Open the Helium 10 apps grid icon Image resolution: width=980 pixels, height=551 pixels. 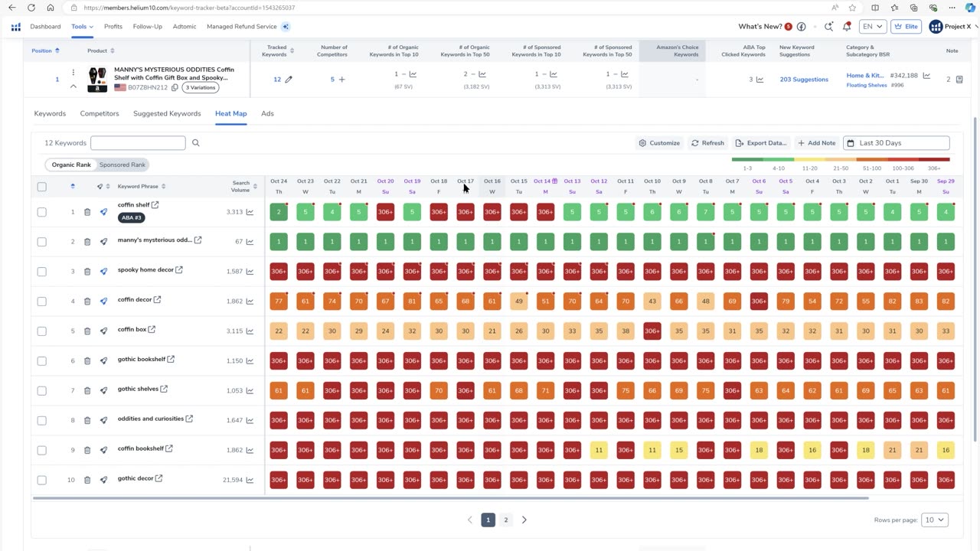click(x=15, y=27)
